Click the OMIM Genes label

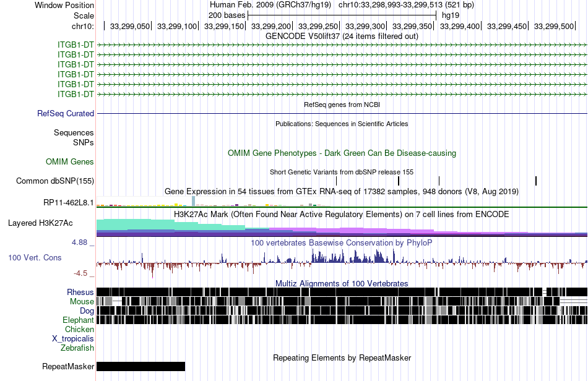[69, 162]
